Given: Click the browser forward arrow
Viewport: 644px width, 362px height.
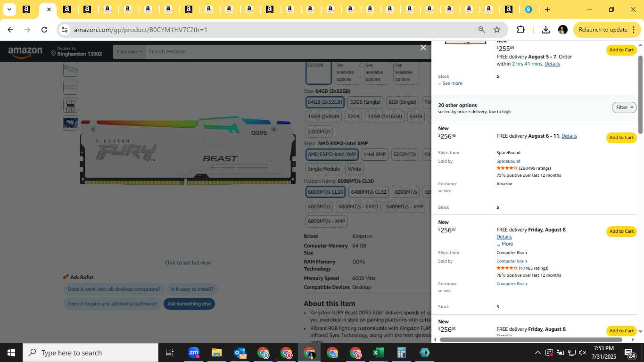Looking at the screenshot, I should 27,30.
